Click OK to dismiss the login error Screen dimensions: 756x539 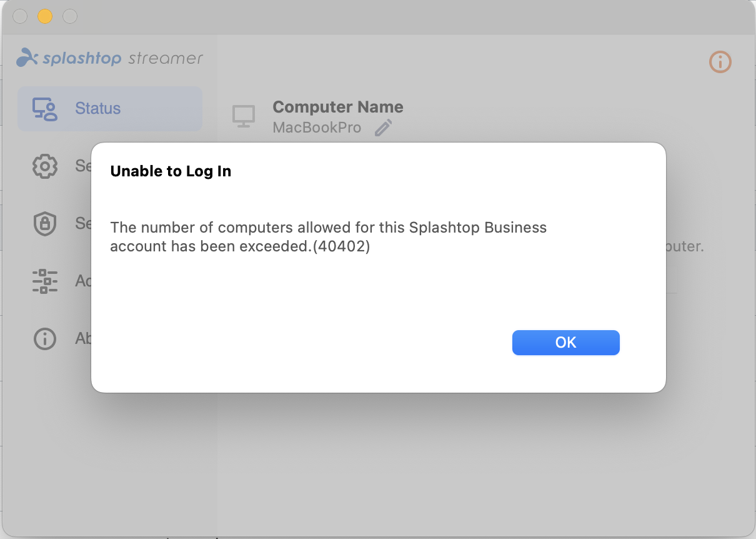[565, 343]
